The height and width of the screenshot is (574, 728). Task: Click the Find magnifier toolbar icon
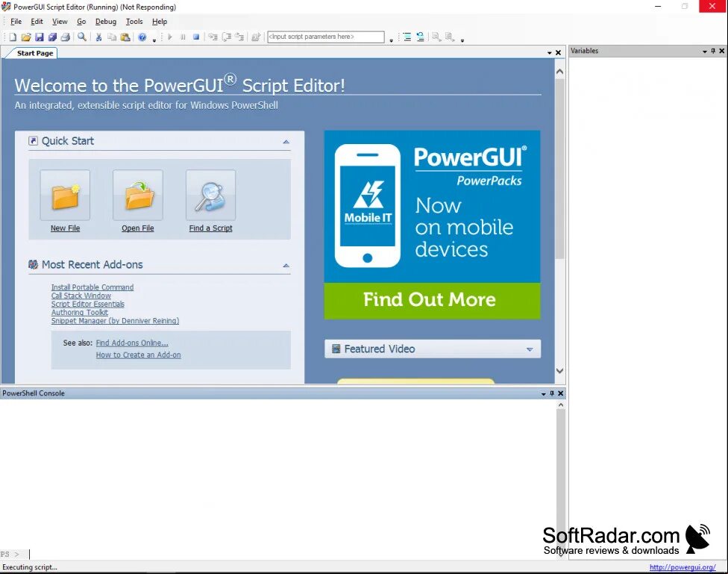82,37
